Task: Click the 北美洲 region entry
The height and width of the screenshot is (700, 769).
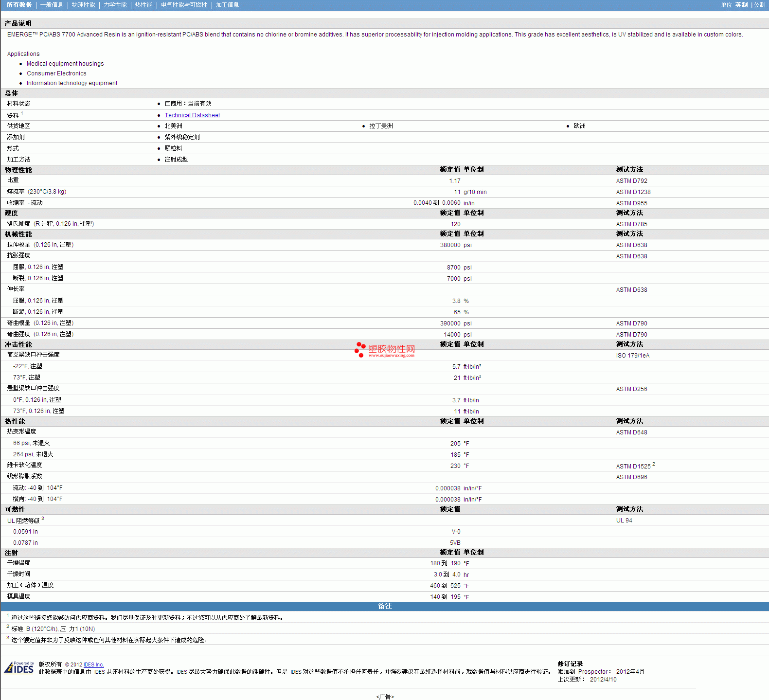Action: [173, 126]
